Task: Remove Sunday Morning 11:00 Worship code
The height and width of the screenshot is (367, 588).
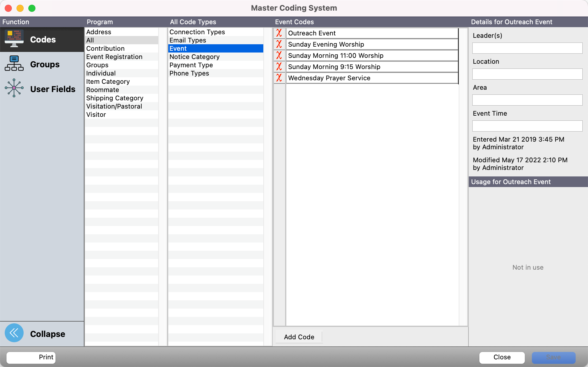Action: tap(279, 55)
